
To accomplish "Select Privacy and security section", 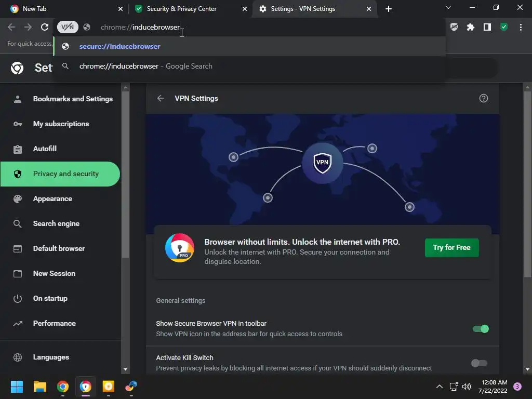I will [60, 174].
